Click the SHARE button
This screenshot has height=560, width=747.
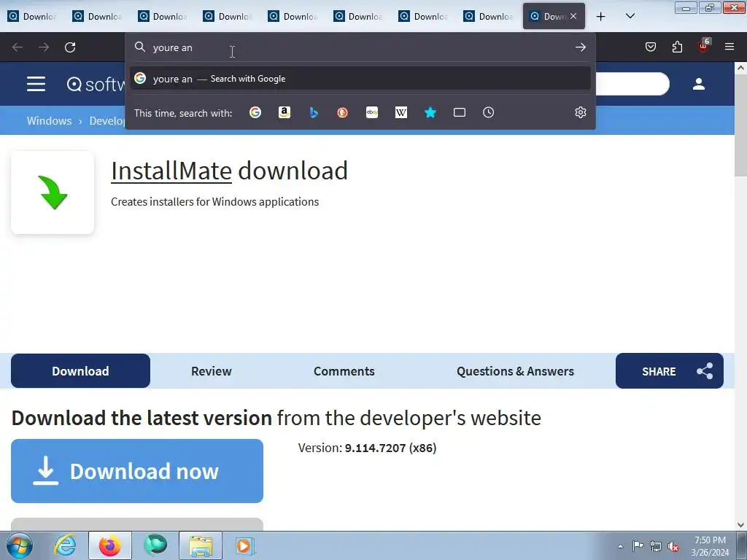click(x=670, y=371)
